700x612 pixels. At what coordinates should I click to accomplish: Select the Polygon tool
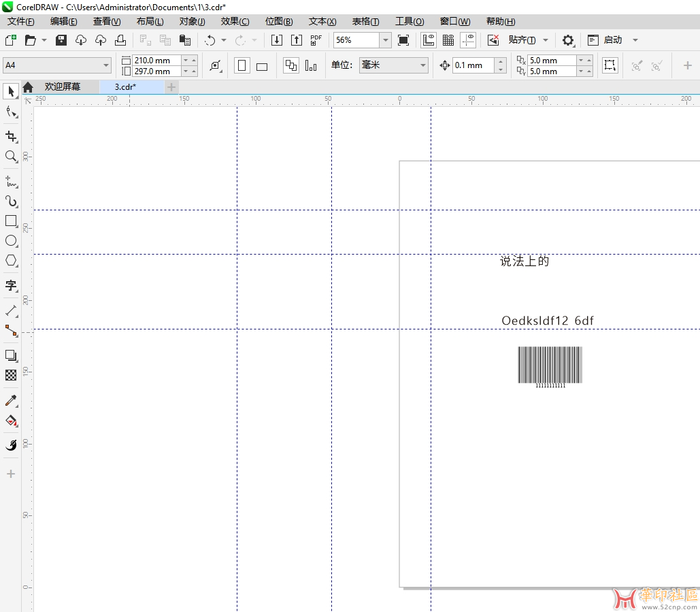coord(11,261)
